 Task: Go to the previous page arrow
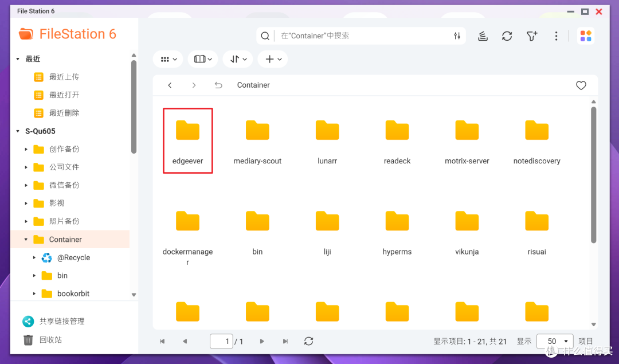185,342
